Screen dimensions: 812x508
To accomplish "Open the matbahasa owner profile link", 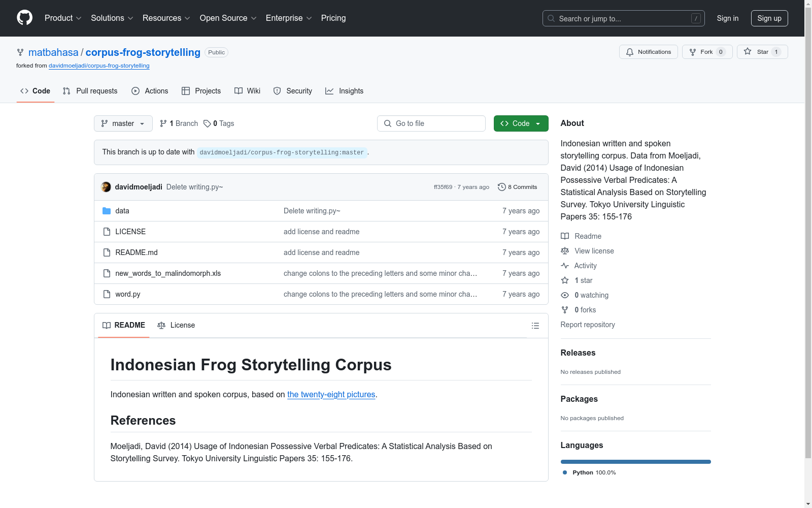I will pyautogui.click(x=53, y=52).
